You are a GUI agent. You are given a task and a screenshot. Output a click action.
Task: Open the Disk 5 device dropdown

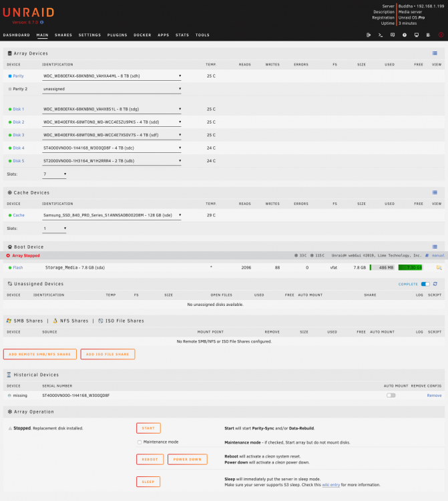(111, 161)
